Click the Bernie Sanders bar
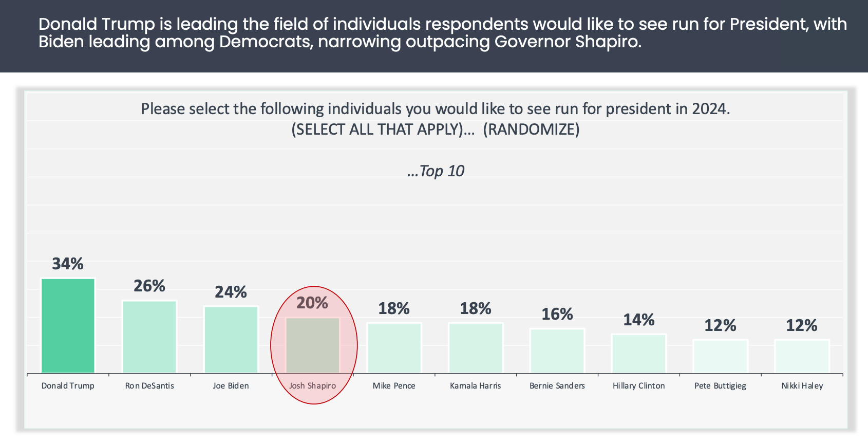868x442 pixels. 557,351
